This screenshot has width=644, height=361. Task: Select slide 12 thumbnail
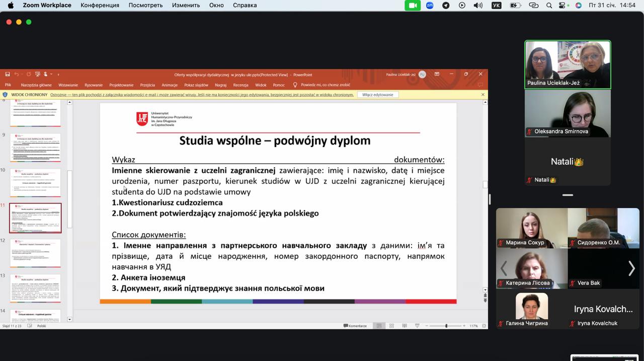pos(35,253)
